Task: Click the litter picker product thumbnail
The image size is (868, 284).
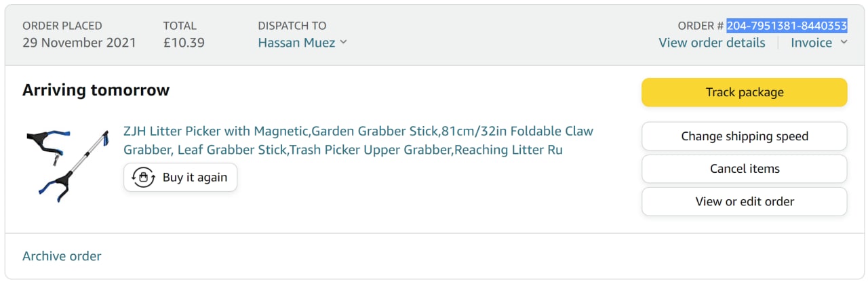Action: point(67,165)
